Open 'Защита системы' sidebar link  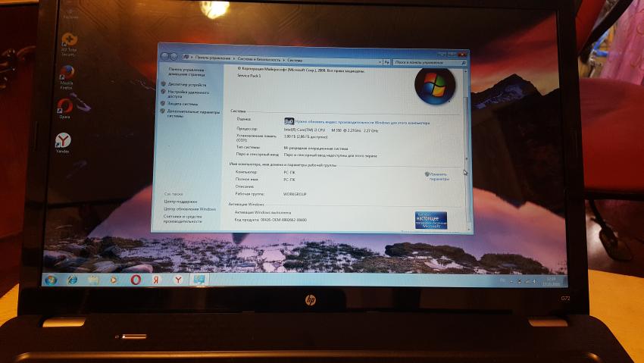coord(183,104)
